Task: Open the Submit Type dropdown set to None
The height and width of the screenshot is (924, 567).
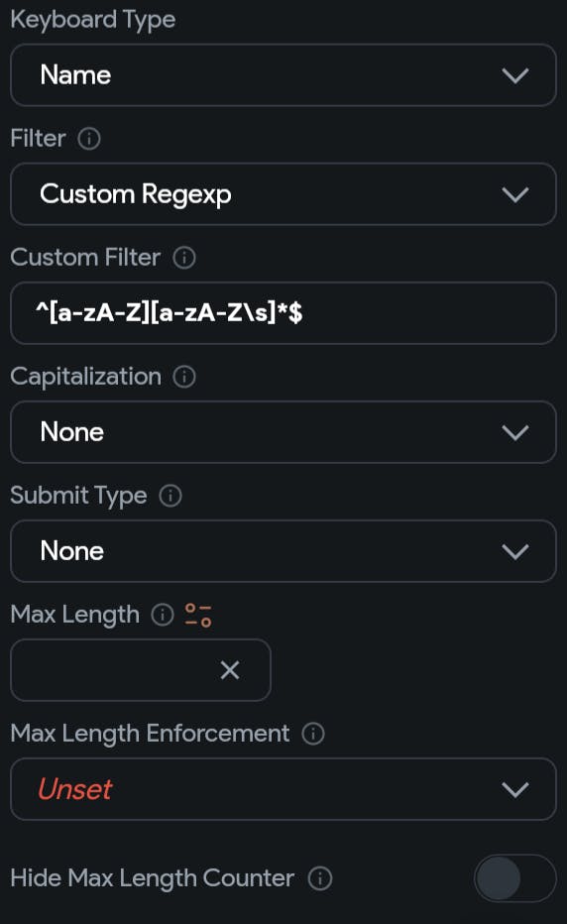Action: coord(283,551)
